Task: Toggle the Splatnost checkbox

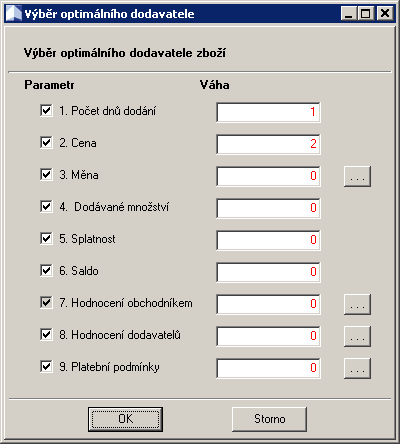Action: click(46, 238)
